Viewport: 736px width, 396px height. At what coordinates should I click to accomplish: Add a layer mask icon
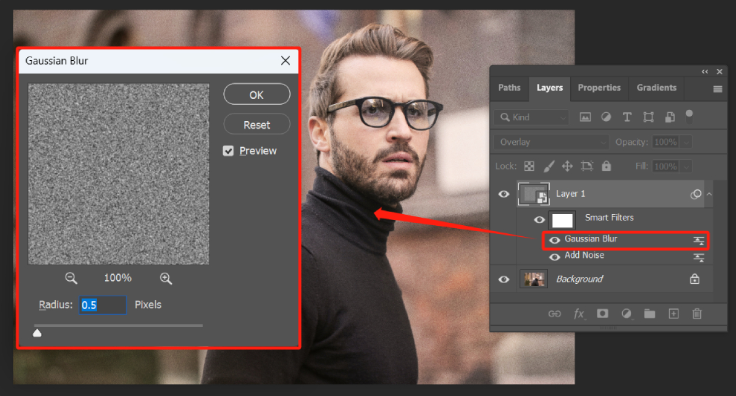[602, 313]
